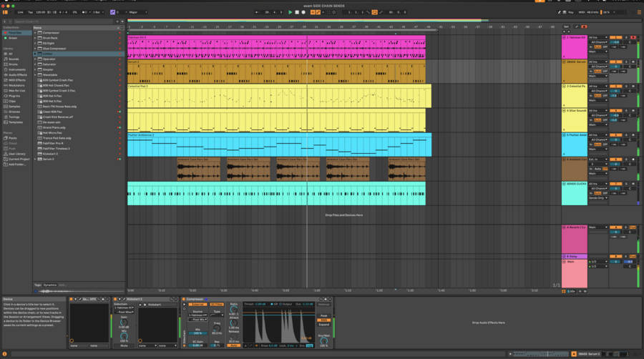
Task: Open the 1 Bar quantization dropdown
Action: click(x=97, y=12)
